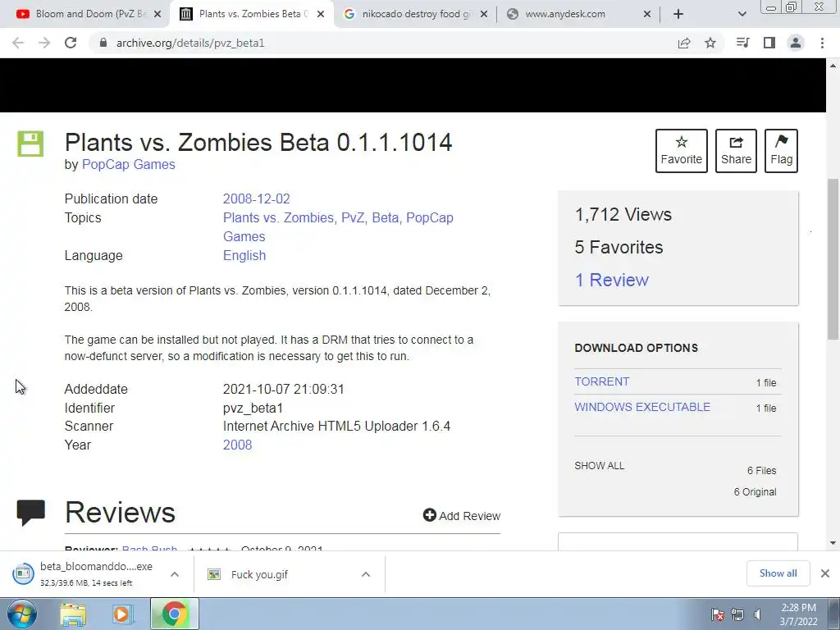Click the Add Review link
The image size is (840, 630).
461,515
